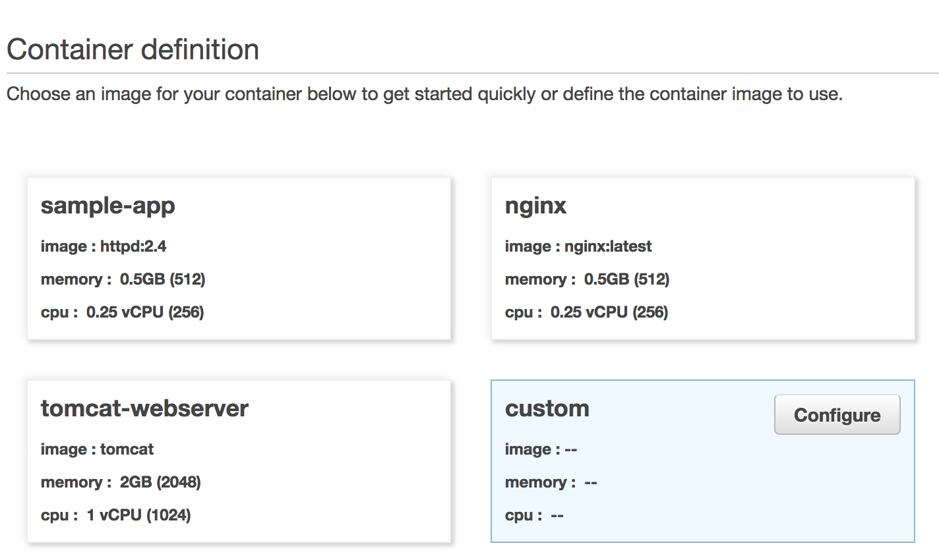Click the custom container title
Screen dimensions: 939x560
pyautogui.click(x=547, y=408)
